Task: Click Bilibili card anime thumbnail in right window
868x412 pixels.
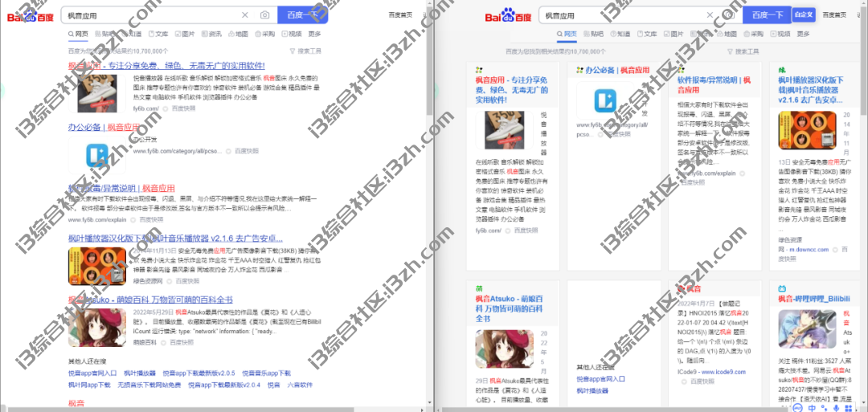Action: click(807, 329)
